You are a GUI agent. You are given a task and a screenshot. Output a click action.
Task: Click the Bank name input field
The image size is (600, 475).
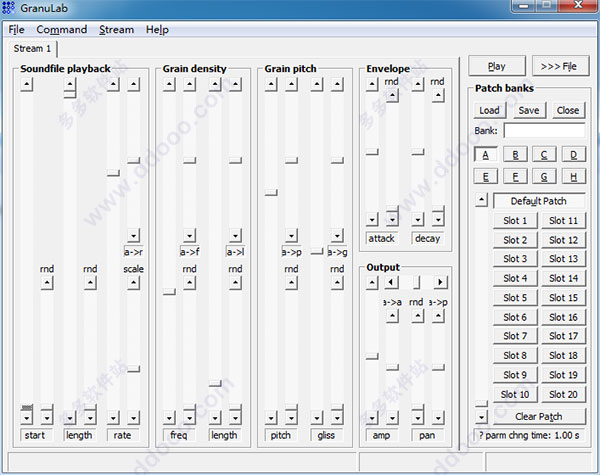[544, 131]
